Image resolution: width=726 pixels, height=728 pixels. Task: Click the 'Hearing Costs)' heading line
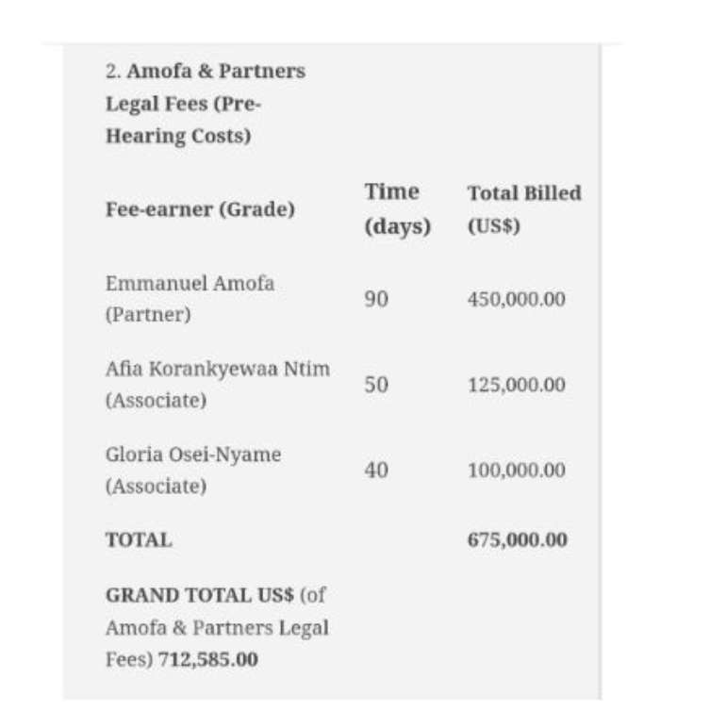[178, 136]
